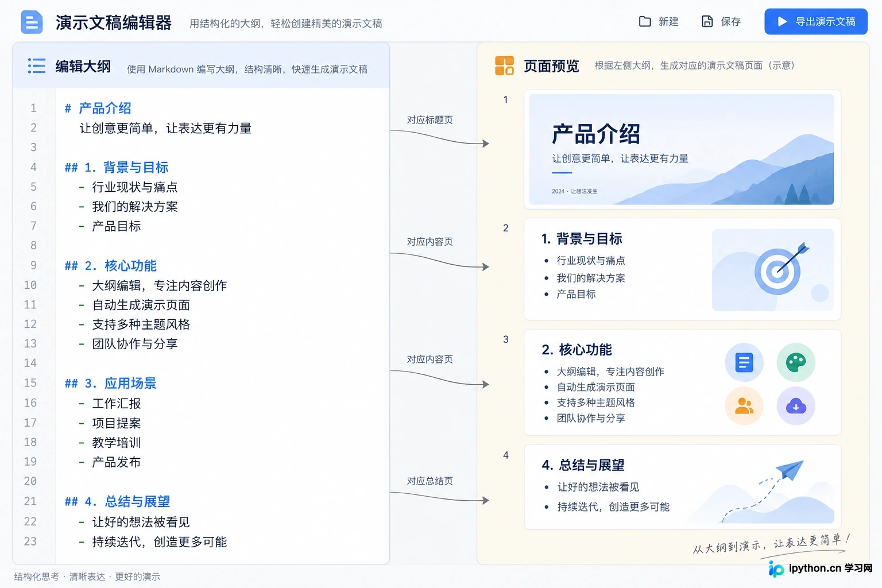This screenshot has height=588, width=882.
Task: Click the # 产品介绍 heading line in editor
Action: (98, 108)
